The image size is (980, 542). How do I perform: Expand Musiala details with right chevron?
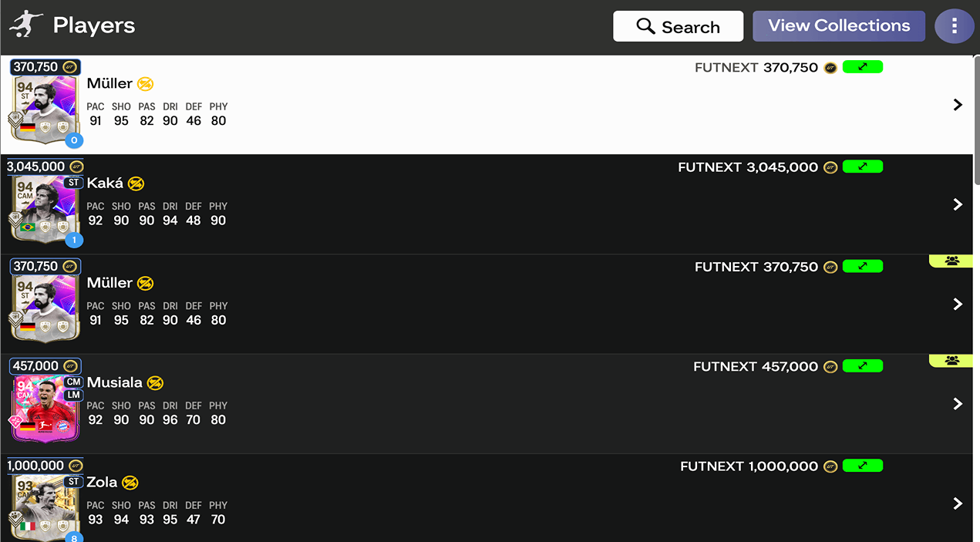click(x=958, y=404)
